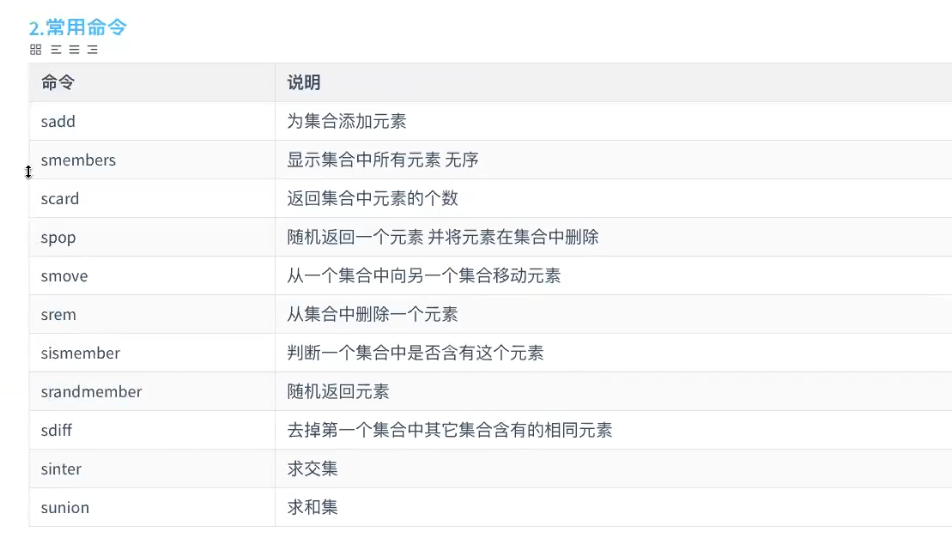
Task: Align the table right with the right-align icon
Action: 92,50
